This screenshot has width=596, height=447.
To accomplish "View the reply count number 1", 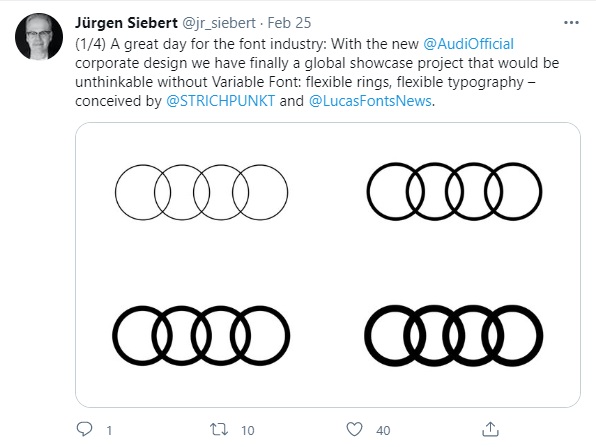I will [x=109, y=431].
